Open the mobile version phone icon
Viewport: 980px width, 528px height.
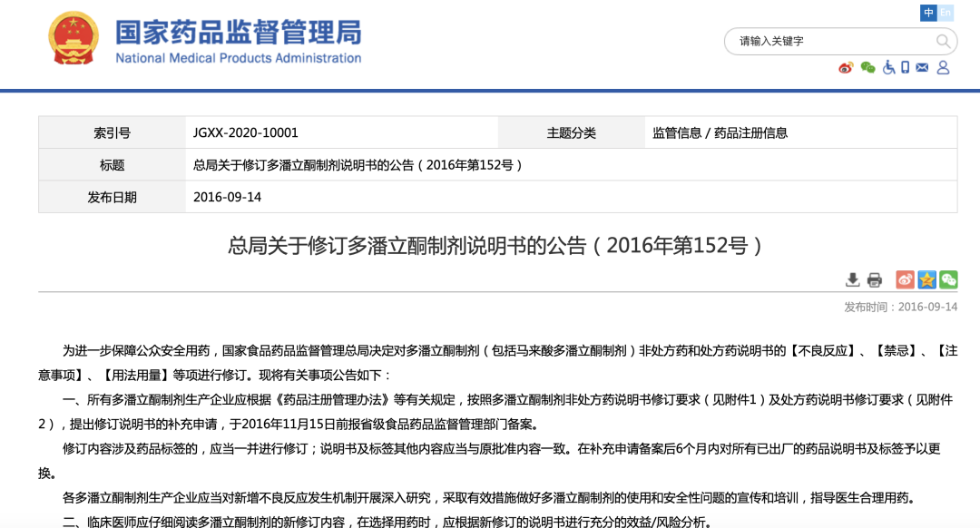905,67
